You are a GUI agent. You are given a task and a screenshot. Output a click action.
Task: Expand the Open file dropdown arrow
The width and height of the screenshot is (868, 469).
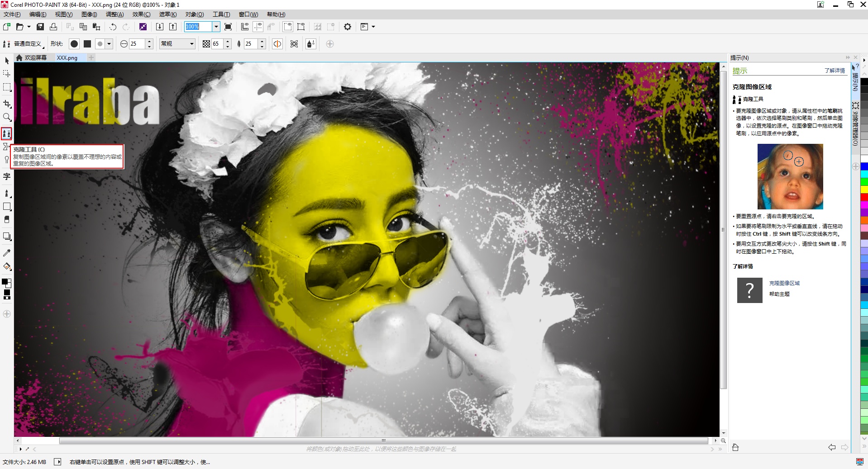(29, 27)
